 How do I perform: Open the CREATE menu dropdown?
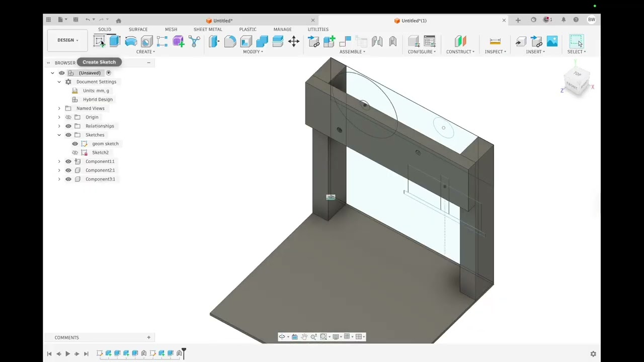click(145, 52)
